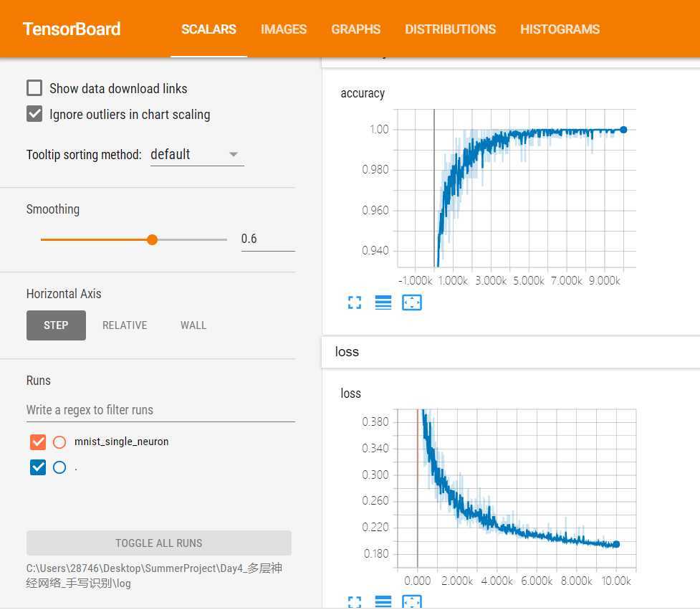700x610 pixels.
Task: Expand the accuracy chart to full size
Action: tap(355, 302)
